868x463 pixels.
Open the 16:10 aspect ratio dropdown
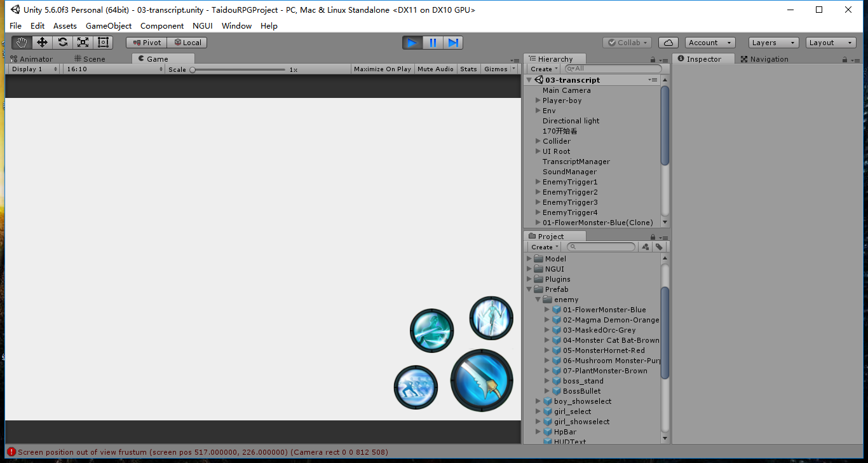tap(114, 69)
